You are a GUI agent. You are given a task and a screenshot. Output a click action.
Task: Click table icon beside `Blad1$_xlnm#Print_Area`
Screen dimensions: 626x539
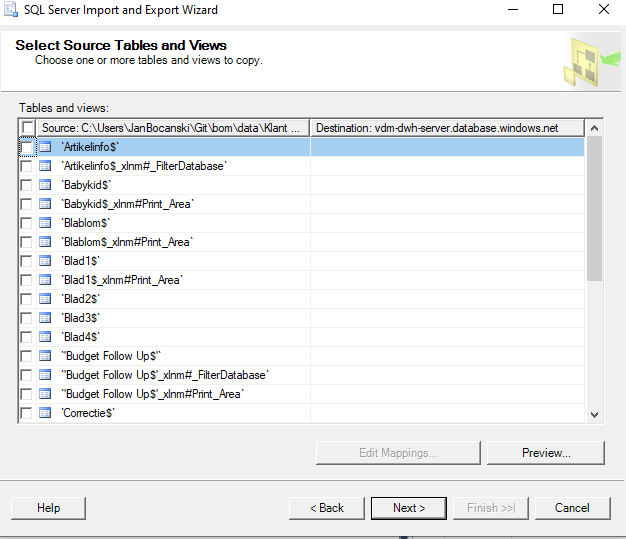coord(45,280)
